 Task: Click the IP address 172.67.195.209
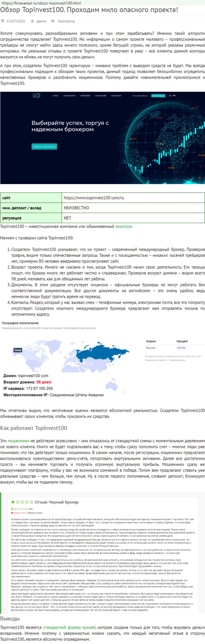click(39, 388)
